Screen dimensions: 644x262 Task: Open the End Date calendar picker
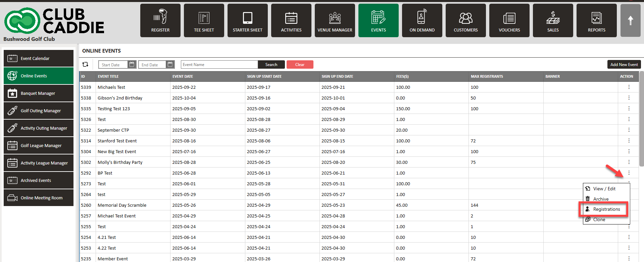[x=170, y=64]
